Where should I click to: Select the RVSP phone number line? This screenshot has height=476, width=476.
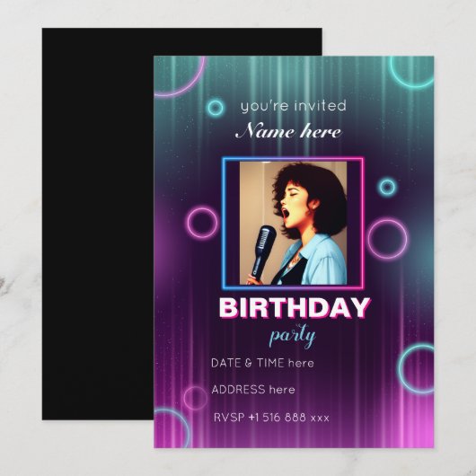coord(271,418)
